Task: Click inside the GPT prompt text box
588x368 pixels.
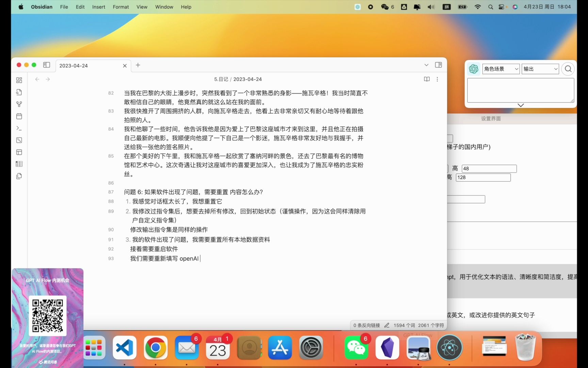Action: (x=520, y=90)
